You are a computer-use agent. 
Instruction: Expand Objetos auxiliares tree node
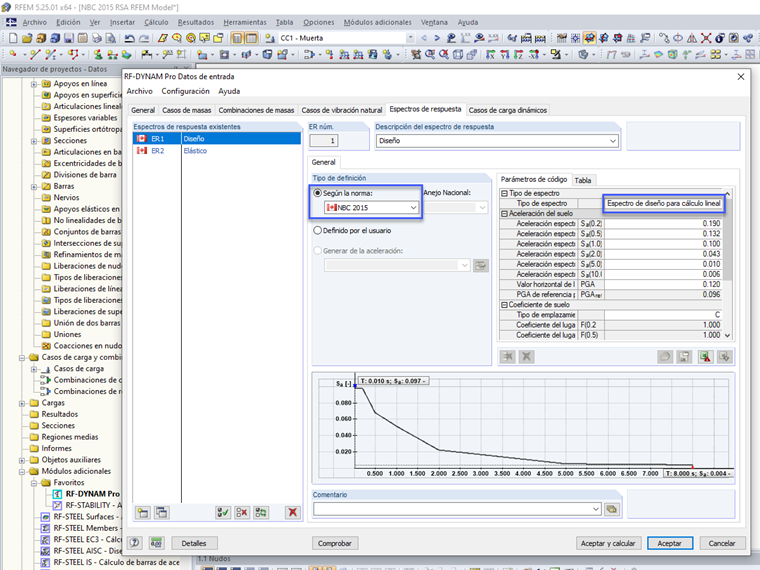click(x=22, y=460)
